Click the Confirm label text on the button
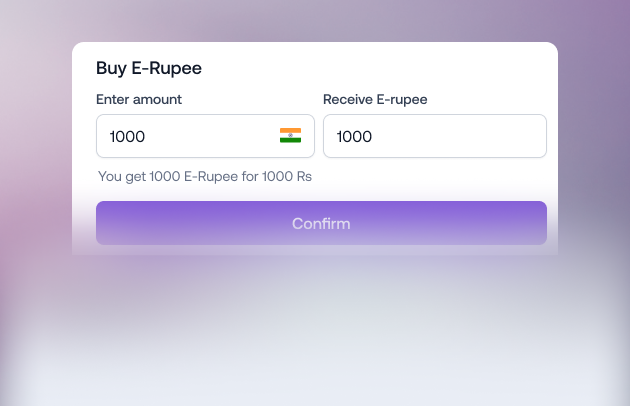 [321, 224]
